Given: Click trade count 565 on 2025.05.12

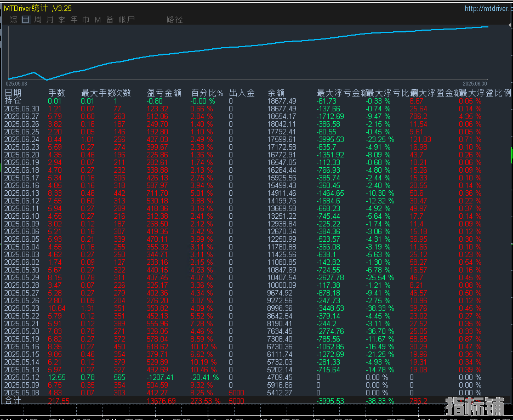Looking at the screenshot, I should 119,377.
